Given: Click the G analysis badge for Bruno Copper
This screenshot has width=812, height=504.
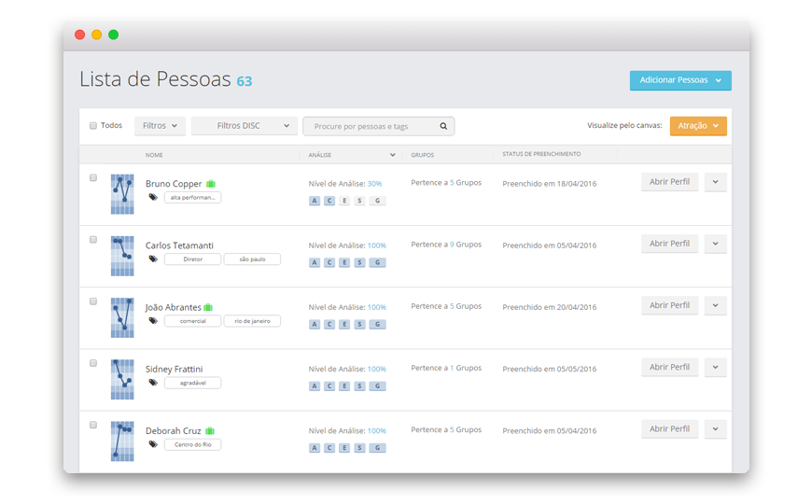Looking at the screenshot, I should pyautogui.click(x=377, y=201).
